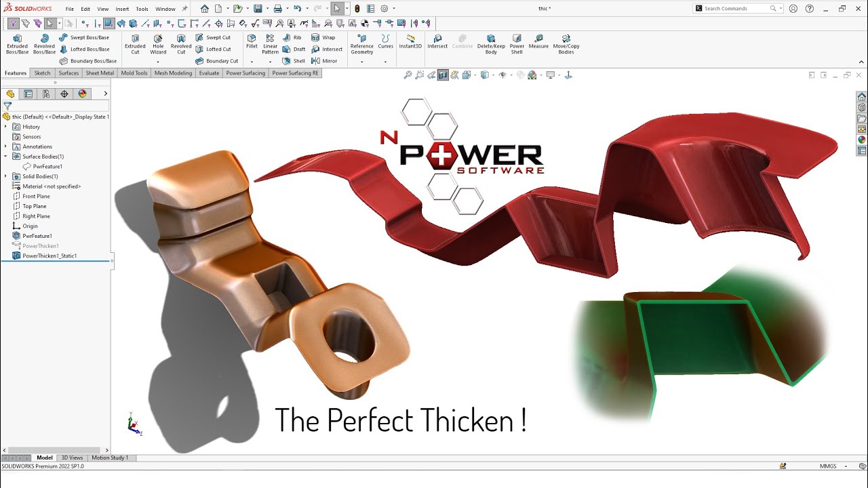
Task: Choose the Swept Cut command
Action: click(213, 37)
